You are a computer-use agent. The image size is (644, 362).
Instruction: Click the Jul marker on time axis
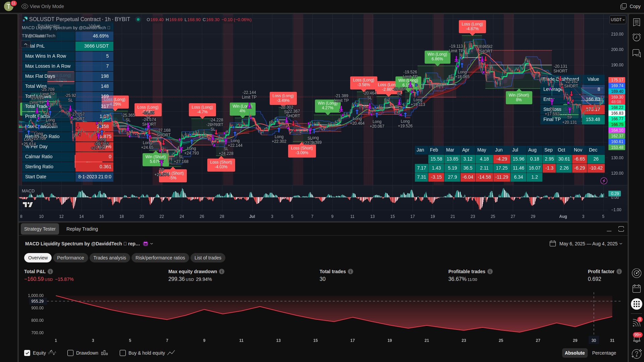pos(252,217)
